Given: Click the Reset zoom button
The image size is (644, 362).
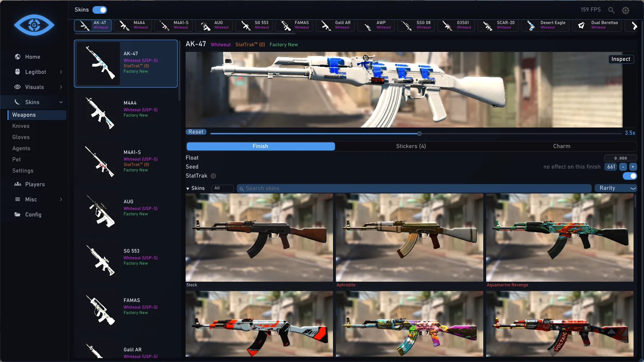Looking at the screenshot, I should click(x=196, y=132).
